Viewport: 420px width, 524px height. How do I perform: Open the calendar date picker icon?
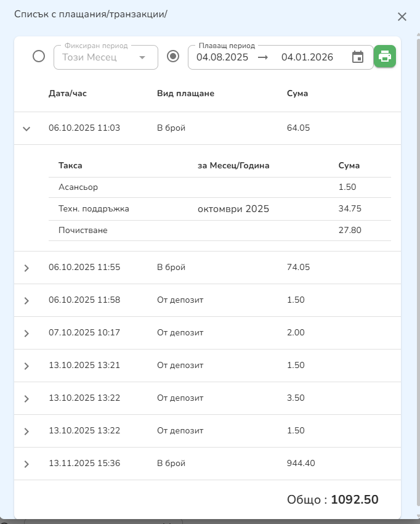click(358, 57)
